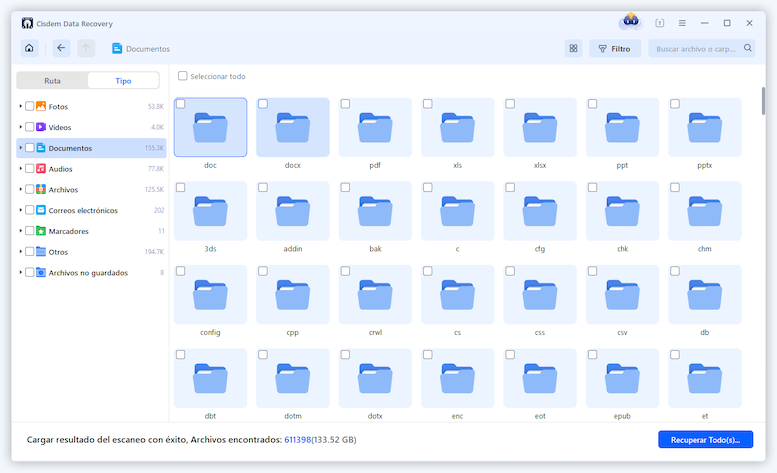Viewport: 777px width, 473px height.
Task: Expand the Audios tree node
Action: [20, 169]
